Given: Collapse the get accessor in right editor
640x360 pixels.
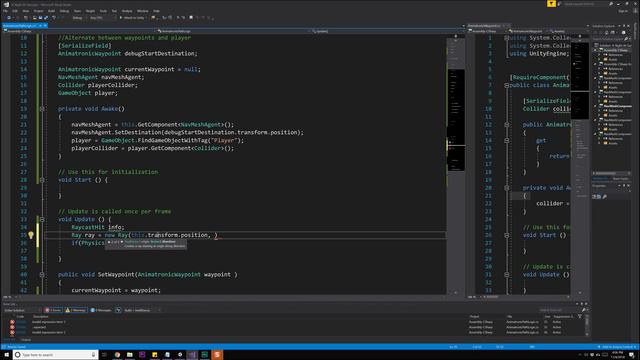Looking at the screenshot, I should pos(507,140).
